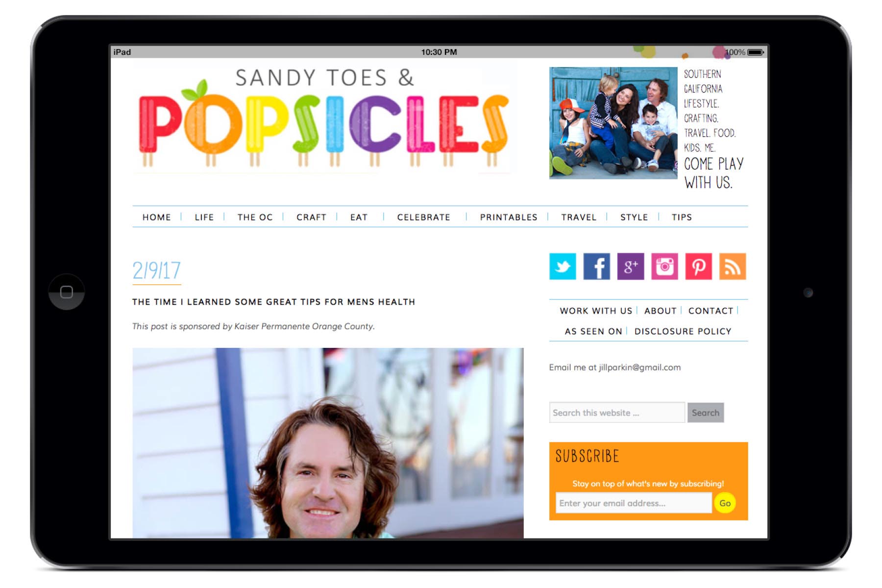Open the THE OC menu item
The width and height of the screenshot is (882, 588).
[x=255, y=217]
